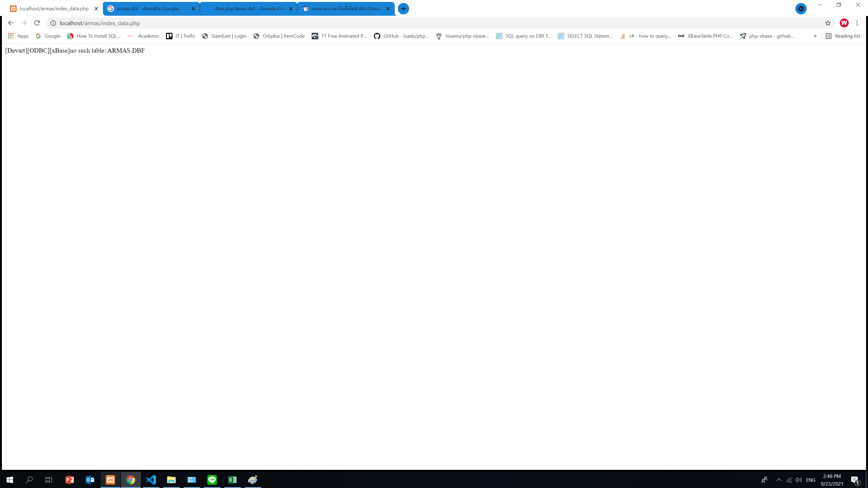868x488 pixels.
Task: Show hidden system tray icons
Action: pyautogui.click(x=779, y=480)
